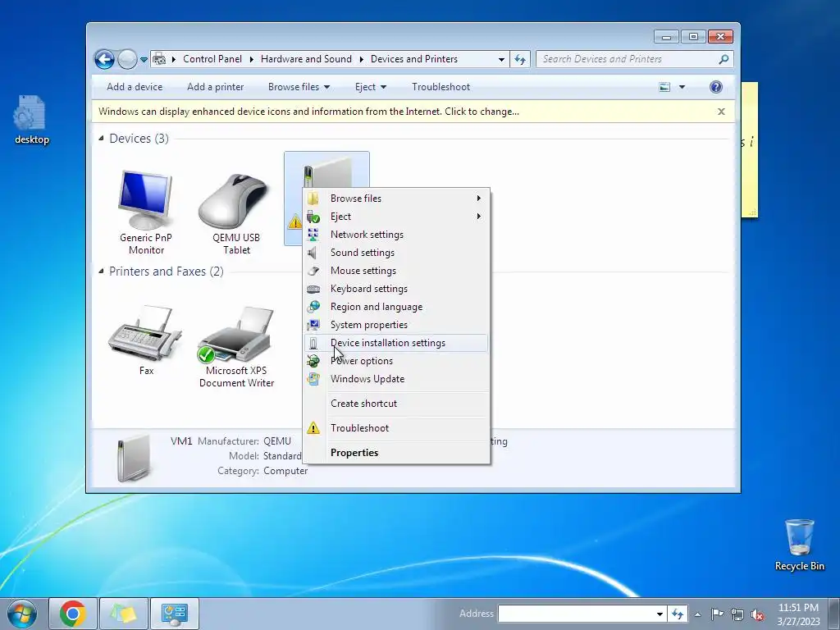Image resolution: width=840 pixels, height=630 pixels.
Task: Open Sticky Notes from the taskbar
Action: point(124,614)
